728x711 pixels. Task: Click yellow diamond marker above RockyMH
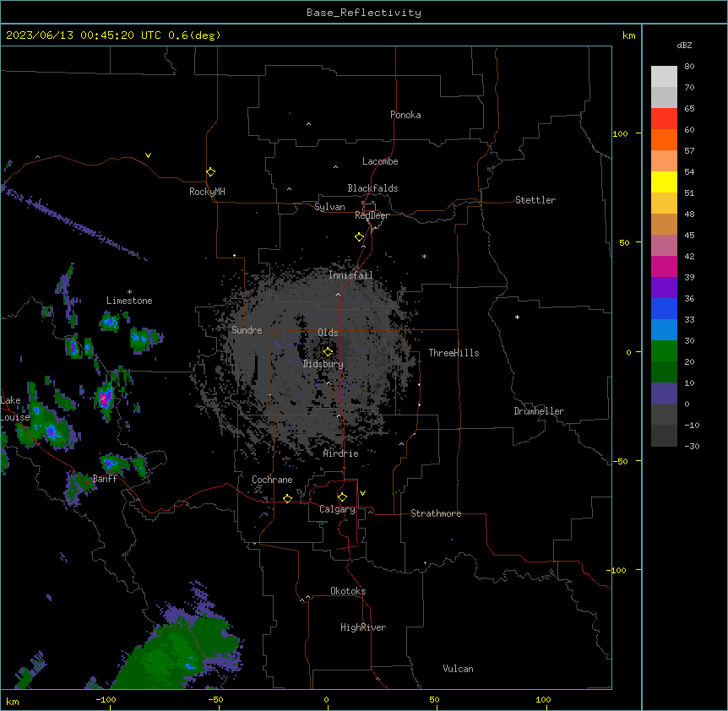pos(210,171)
